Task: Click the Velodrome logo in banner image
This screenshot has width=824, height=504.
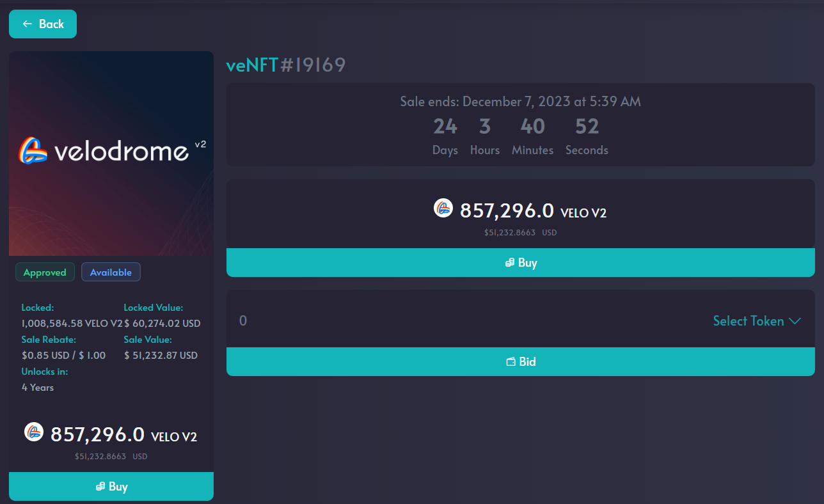Action: coord(33,150)
